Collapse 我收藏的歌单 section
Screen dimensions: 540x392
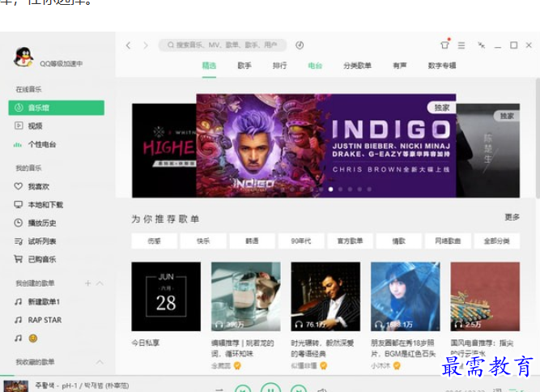point(100,362)
